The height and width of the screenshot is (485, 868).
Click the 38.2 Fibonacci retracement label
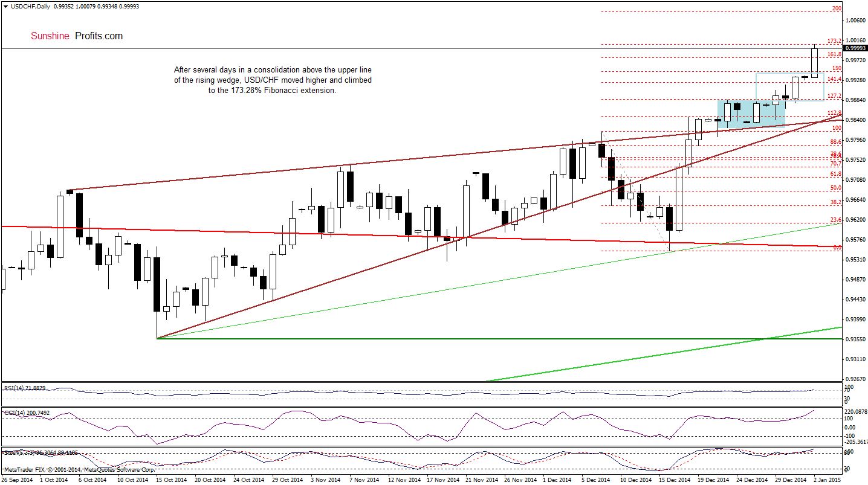[x=835, y=202]
